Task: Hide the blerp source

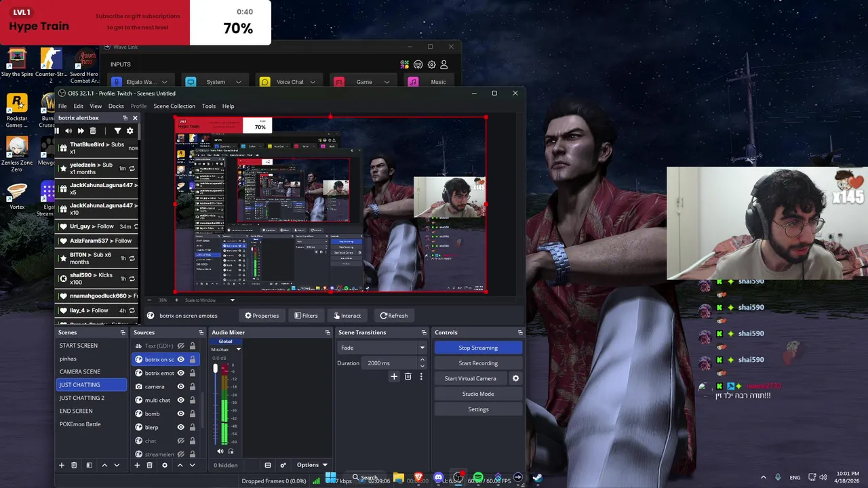Action: pyautogui.click(x=180, y=427)
